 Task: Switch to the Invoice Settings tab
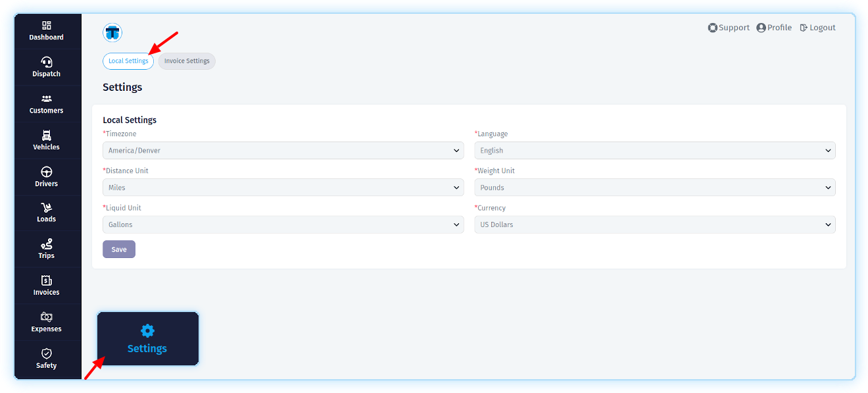(x=187, y=61)
